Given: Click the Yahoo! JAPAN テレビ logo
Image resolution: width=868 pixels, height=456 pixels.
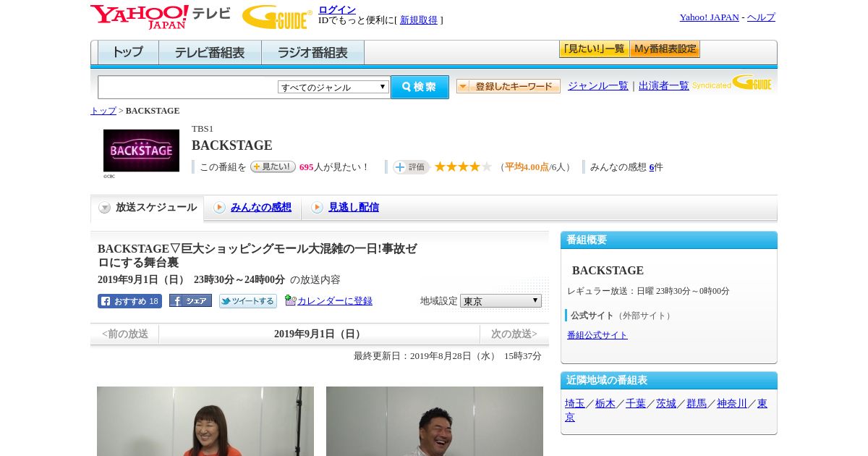Looking at the screenshot, I should pyautogui.click(x=161, y=17).
